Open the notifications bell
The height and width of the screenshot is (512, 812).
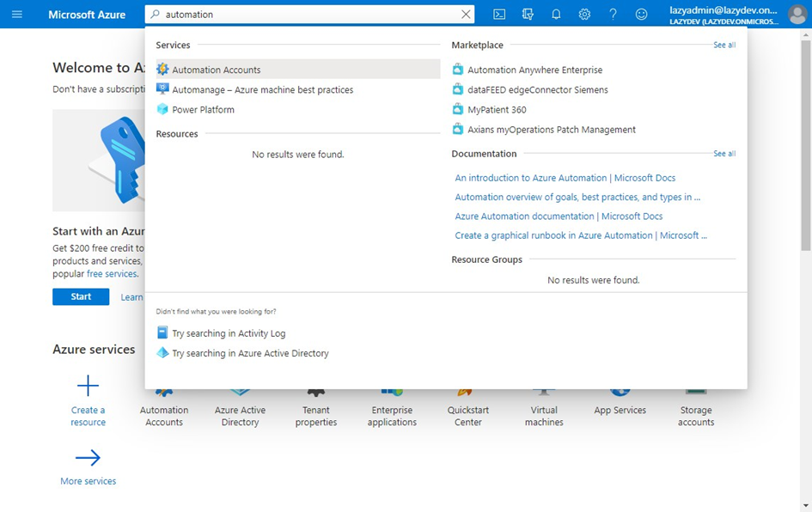click(556, 15)
